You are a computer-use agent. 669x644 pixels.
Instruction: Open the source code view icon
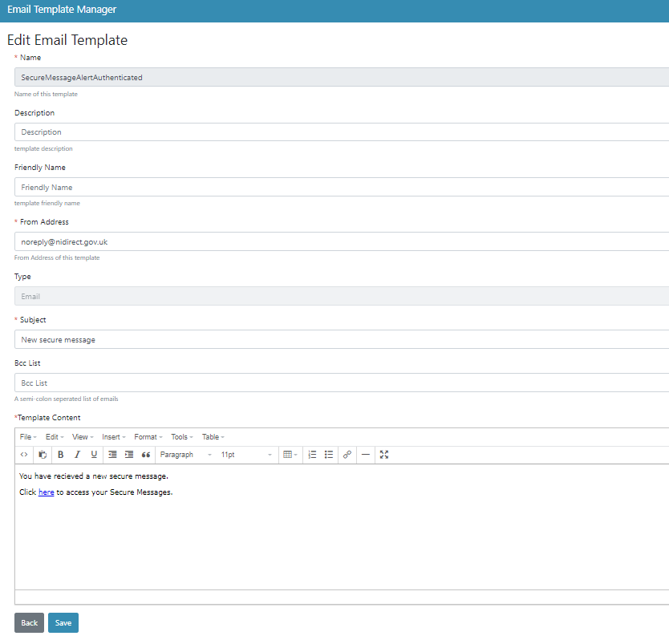(x=24, y=455)
